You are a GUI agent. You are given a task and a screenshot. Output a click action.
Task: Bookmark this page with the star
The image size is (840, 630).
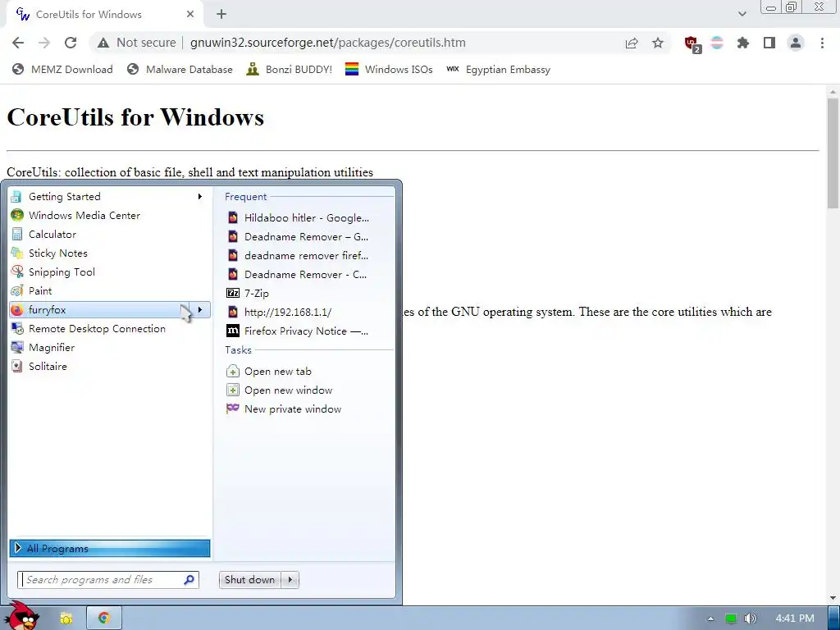click(x=658, y=43)
